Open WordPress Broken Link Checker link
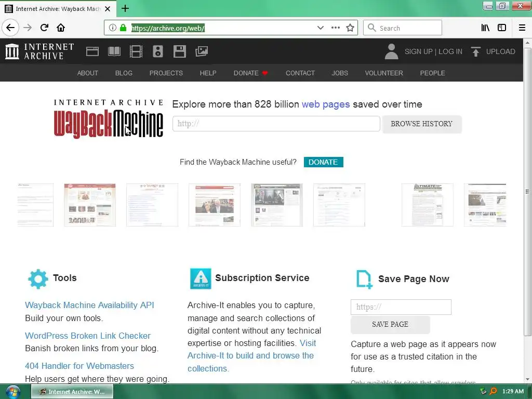The width and height of the screenshot is (532, 399). pyautogui.click(x=88, y=336)
